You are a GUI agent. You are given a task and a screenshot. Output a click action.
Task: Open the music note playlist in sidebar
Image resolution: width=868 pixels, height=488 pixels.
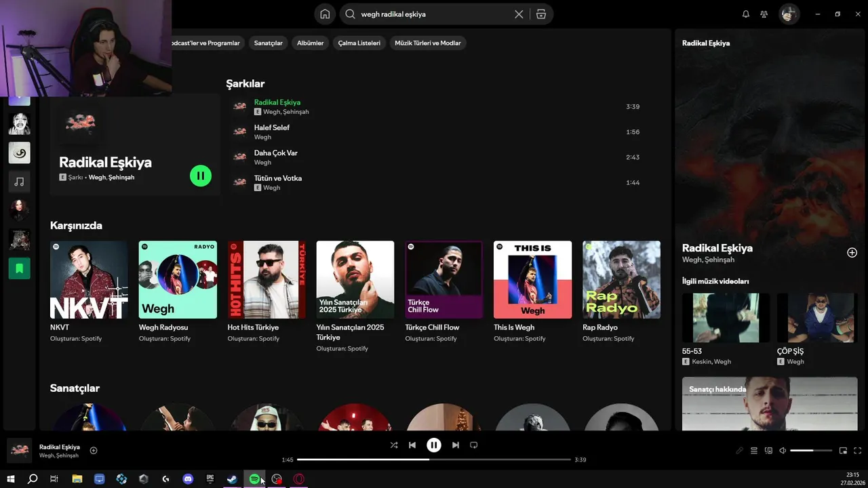19,182
